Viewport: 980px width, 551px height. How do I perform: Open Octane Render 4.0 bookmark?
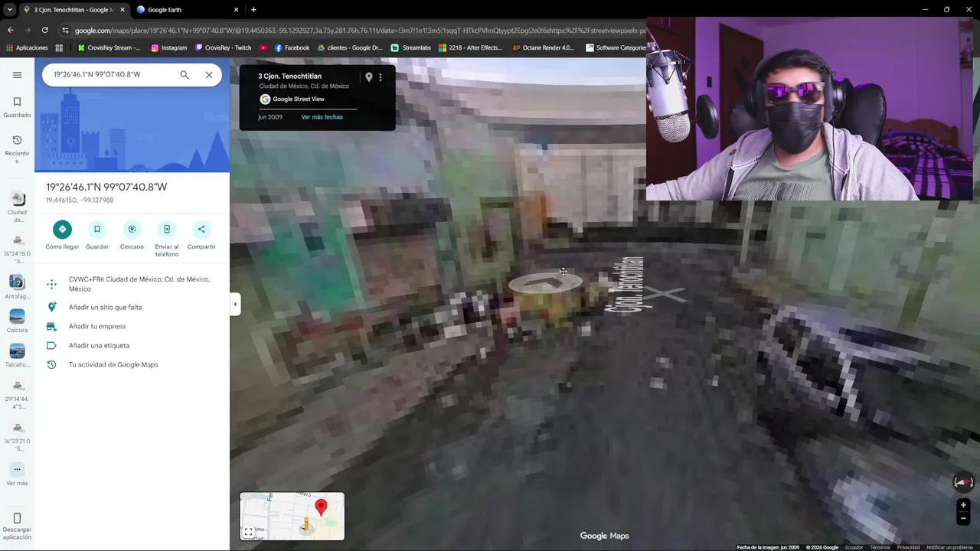click(543, 47)
